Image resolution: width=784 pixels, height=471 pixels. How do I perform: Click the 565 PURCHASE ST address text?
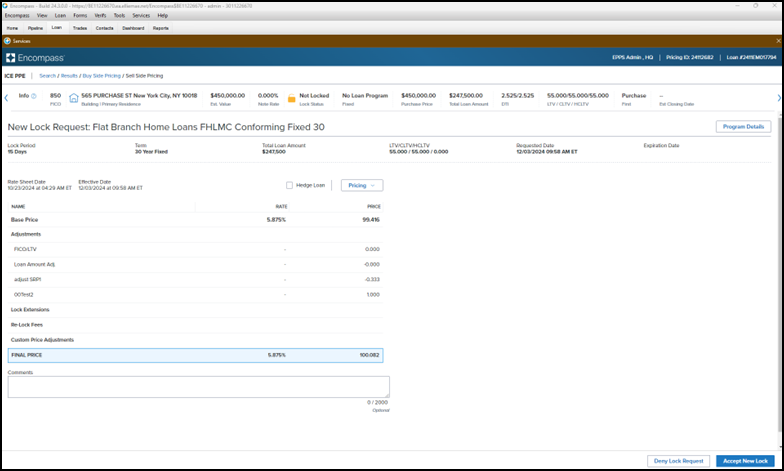(139, 96)
